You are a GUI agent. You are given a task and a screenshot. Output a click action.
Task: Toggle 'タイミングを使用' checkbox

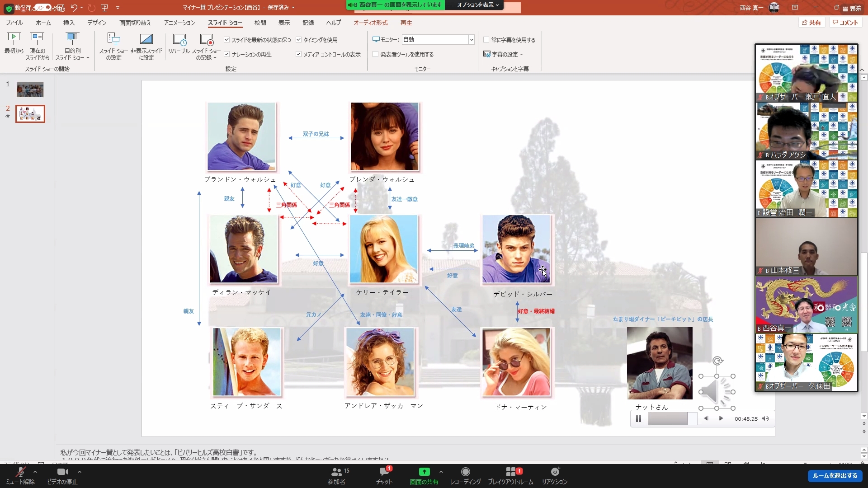[x=298, y=40]
